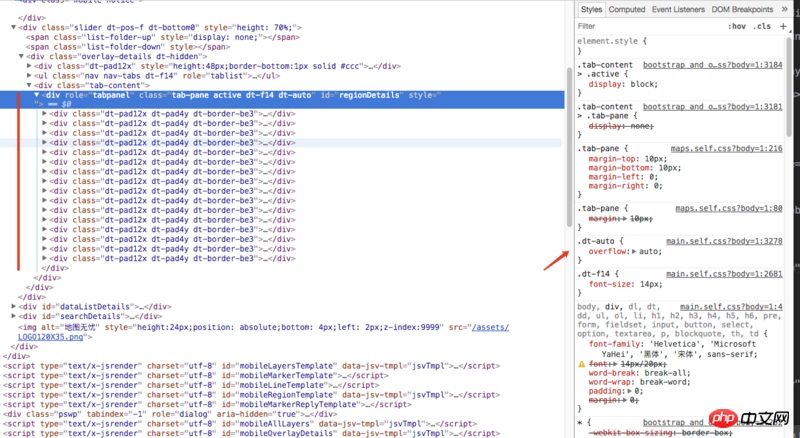The image size is (800, 438).
Task: Open bootstrap stylesheet link at line 3181
Action: click(712, 107)
